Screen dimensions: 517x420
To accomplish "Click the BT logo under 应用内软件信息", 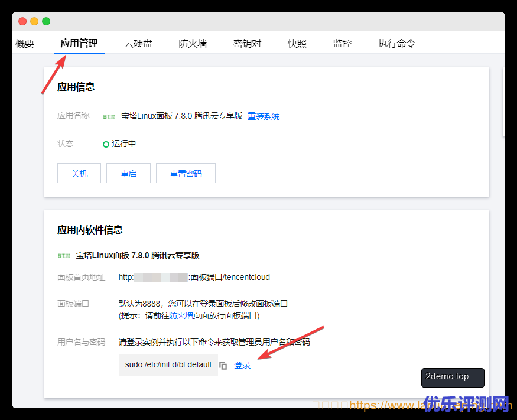I will (x=64, y=256).
